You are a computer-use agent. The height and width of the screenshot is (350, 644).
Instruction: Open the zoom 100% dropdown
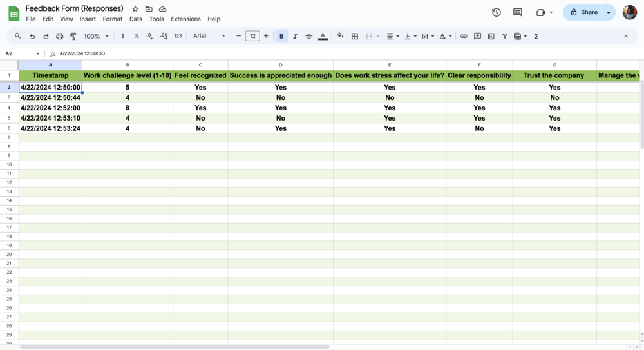96,37
